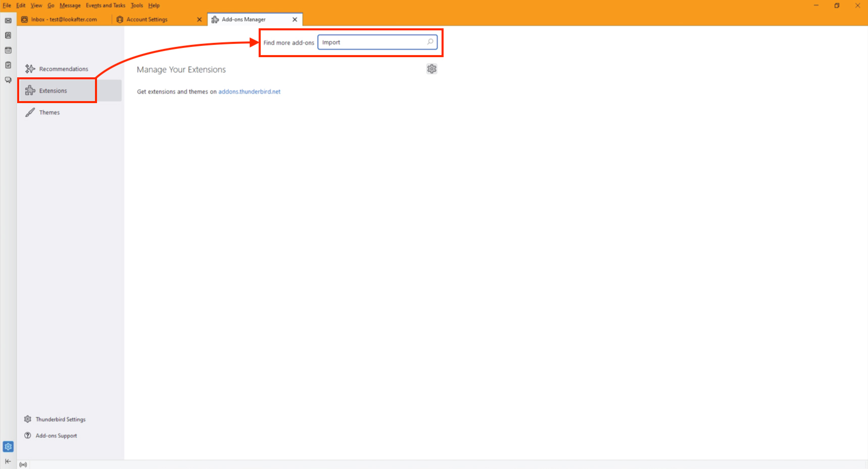Open the extensions tools gear dropdown
Viewport: 868px width, 469px height.
(431, 69)
